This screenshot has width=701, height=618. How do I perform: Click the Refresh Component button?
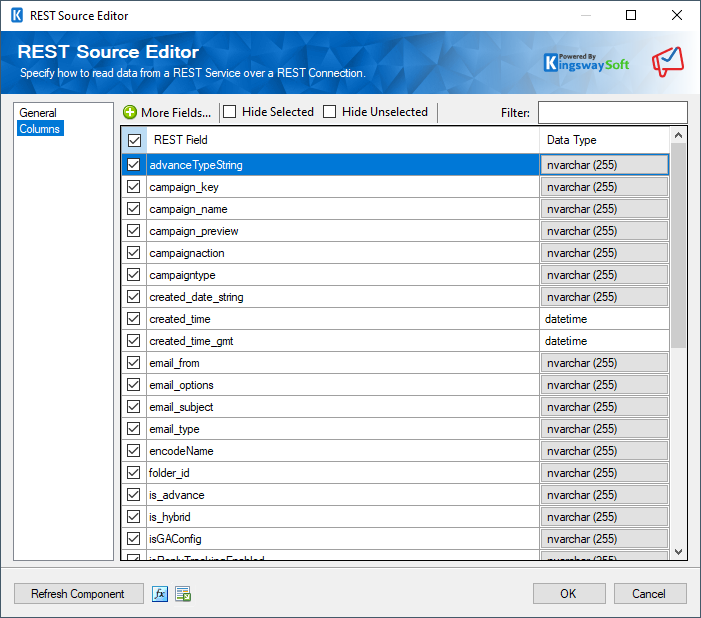click(x=78, y=594)
